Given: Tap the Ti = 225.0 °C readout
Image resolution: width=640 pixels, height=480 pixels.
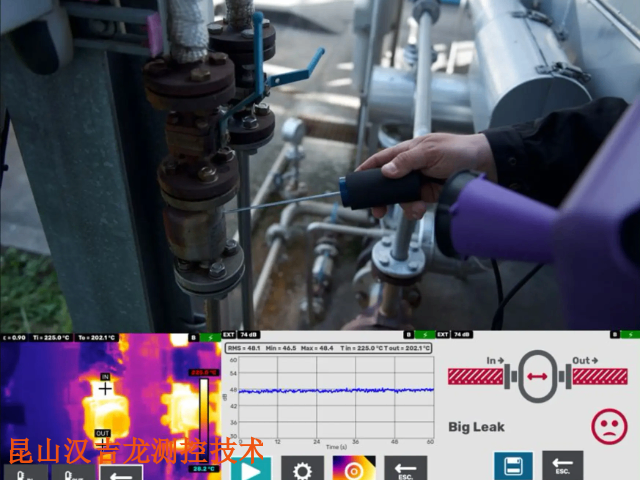Looking at the screenshot, I should tap(50, 337).
